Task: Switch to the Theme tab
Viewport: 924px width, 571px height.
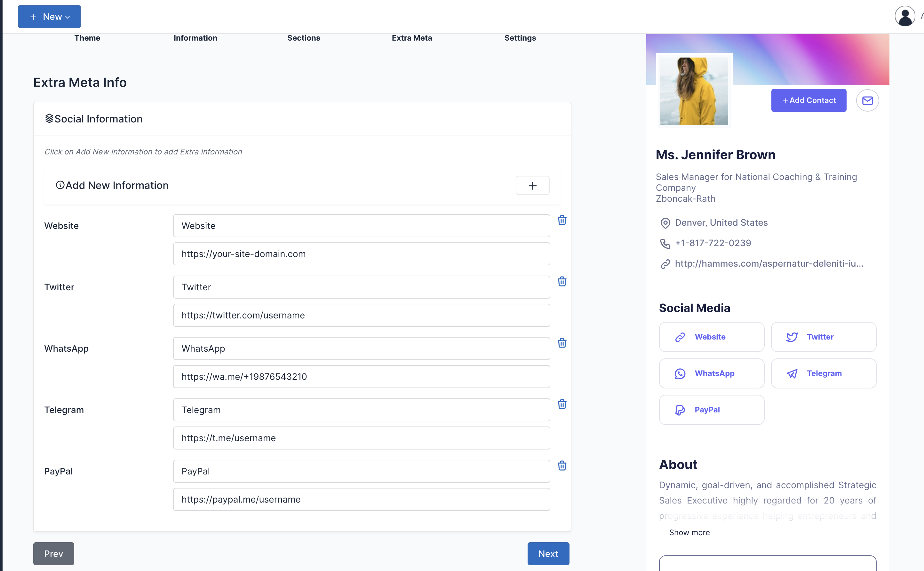Action: [87, 38]
